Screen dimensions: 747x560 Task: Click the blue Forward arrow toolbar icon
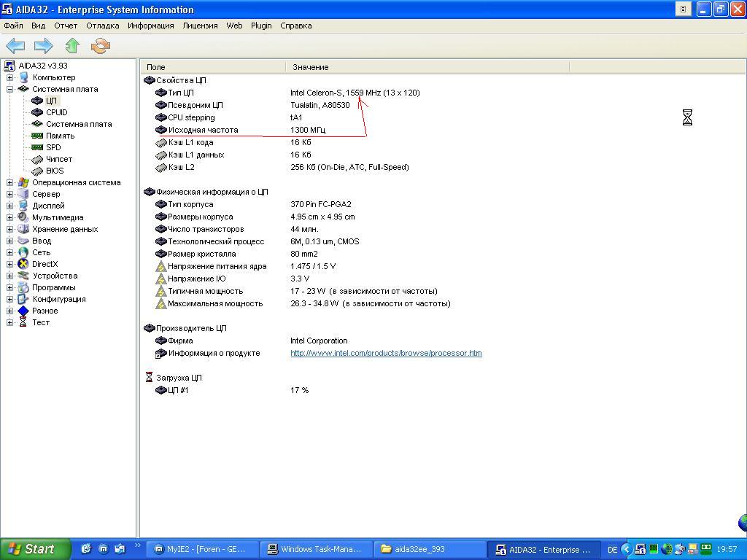pos(43,46)
